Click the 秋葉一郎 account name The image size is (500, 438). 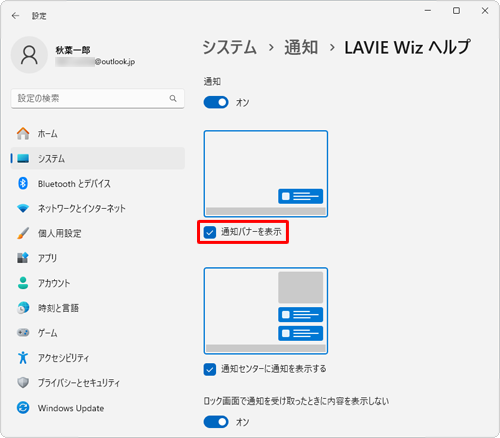(x=73, y=50)
